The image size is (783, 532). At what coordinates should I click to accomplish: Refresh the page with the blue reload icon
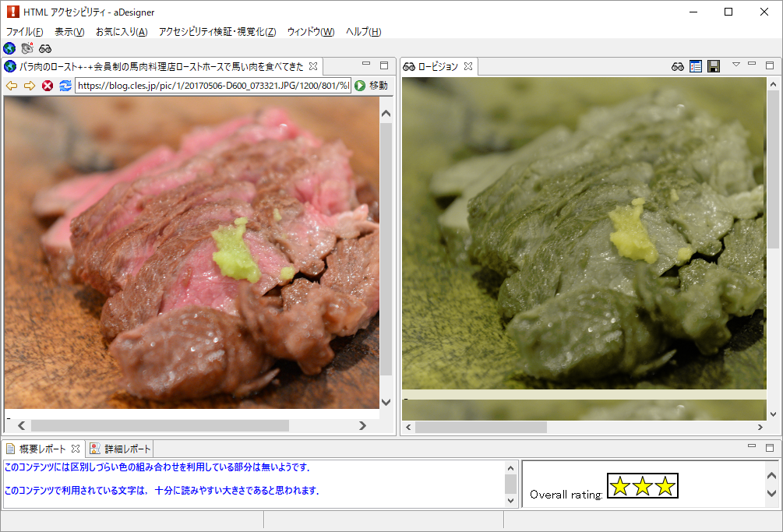coord(65,86)
